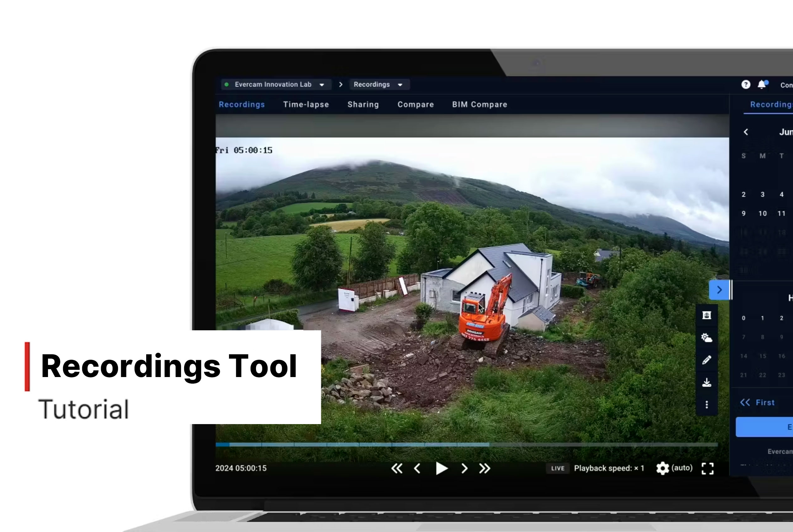This screenshot has width=793, height=532.
Task: Click the playback timeline progress bar
Action: click(466, 444)
